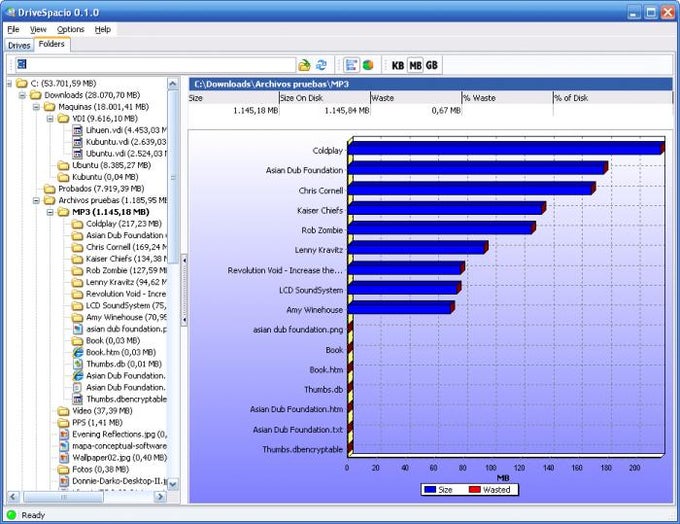
Task: Select Video (37,39 MB) folder
Action: (103, 411)
